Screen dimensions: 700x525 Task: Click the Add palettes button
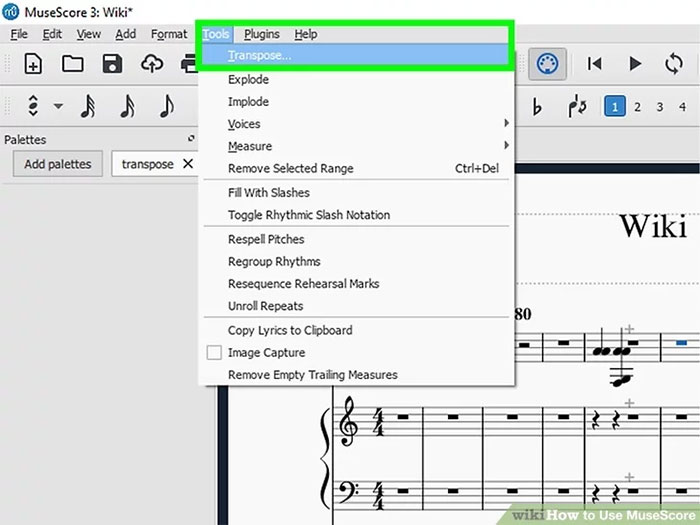click(58, 164)
